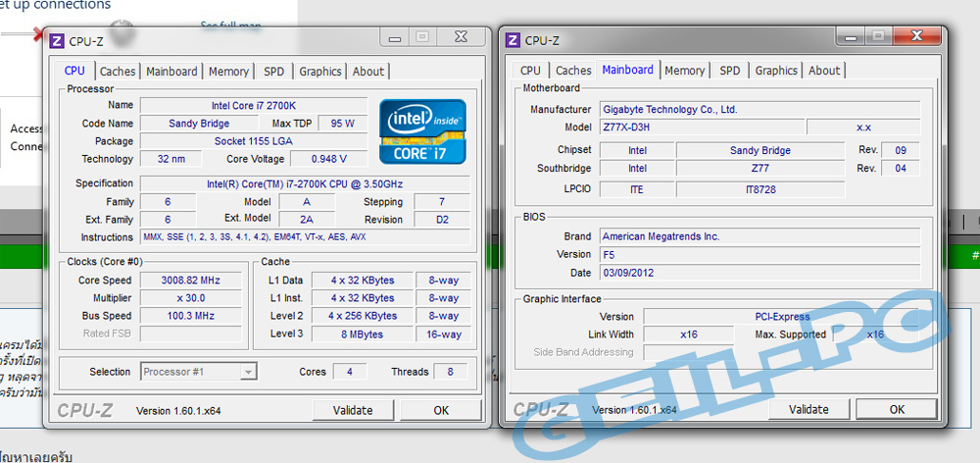This screenshot has width=980, height=463.
Task: Switch to SPD tab in right CPU-Z window
Action: (x=729, y=71)
